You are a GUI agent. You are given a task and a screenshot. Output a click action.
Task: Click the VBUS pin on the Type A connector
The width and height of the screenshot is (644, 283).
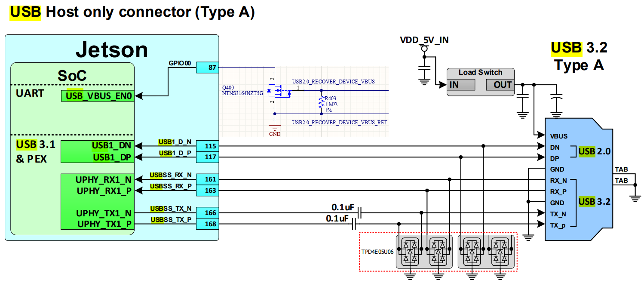pos(559,136)
